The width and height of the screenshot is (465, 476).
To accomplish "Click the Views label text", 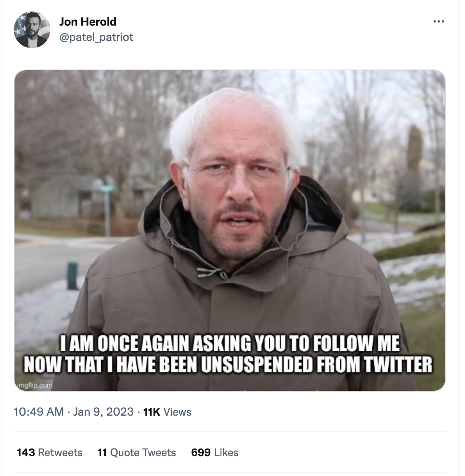I will (178, 412).
